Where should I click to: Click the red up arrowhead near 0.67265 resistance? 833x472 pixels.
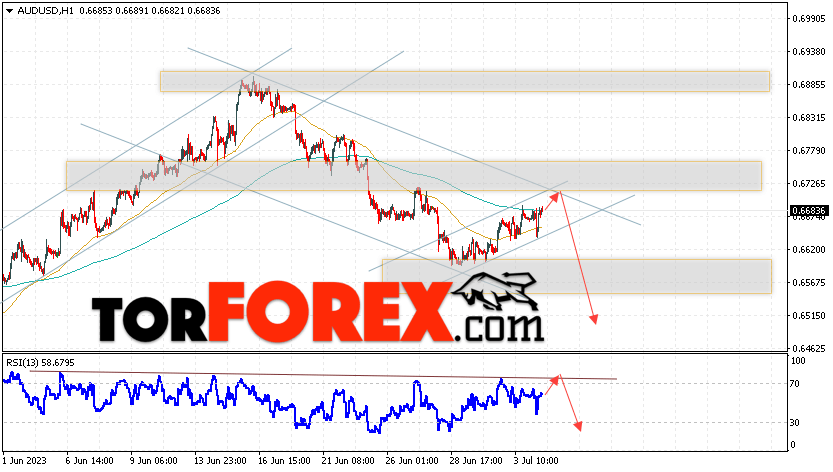[x=555, y=196]
